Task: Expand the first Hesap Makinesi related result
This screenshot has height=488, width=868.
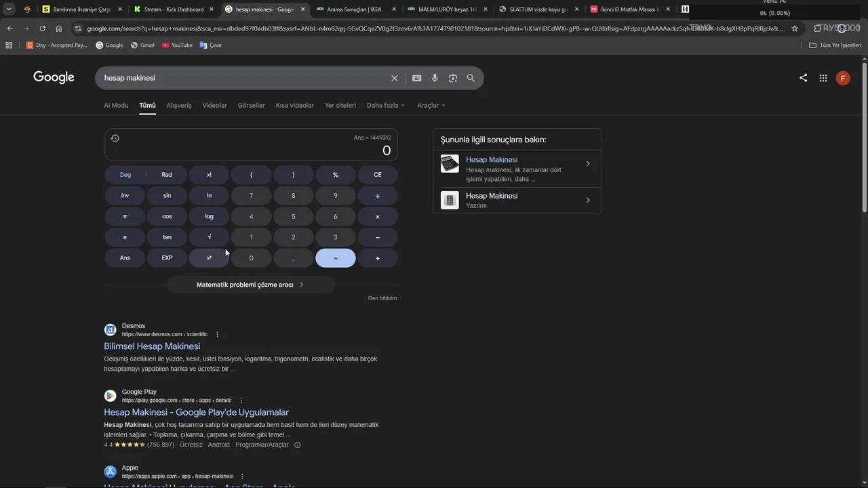Action: (x=517, y=169)
